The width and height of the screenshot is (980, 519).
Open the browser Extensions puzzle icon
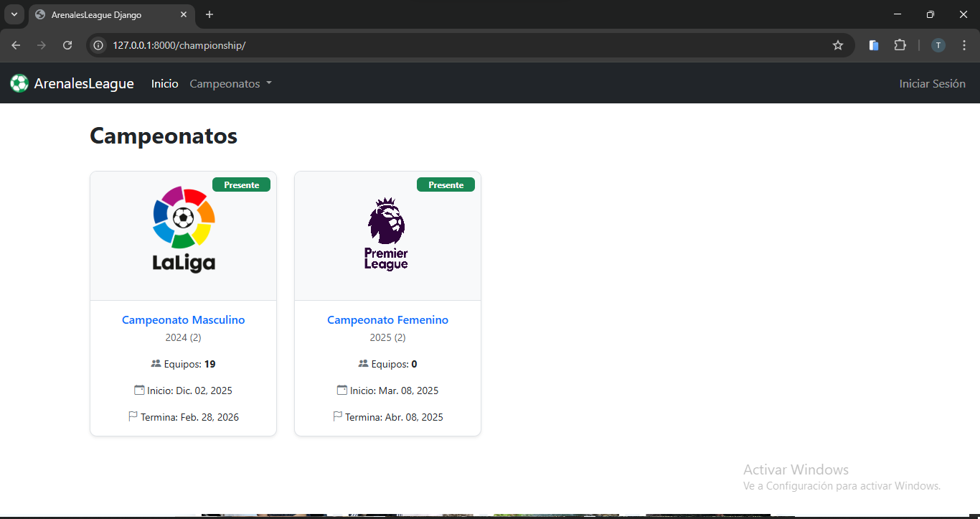900,45
